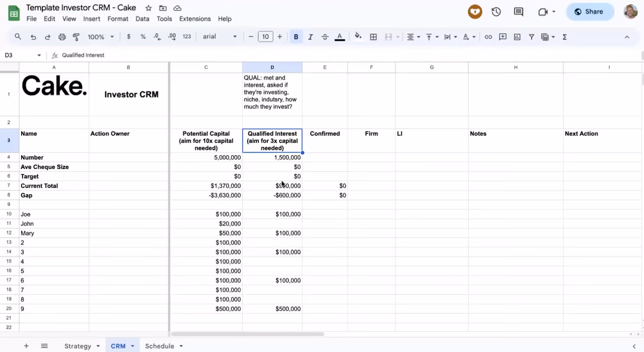Toggle bold formatting

296,37
